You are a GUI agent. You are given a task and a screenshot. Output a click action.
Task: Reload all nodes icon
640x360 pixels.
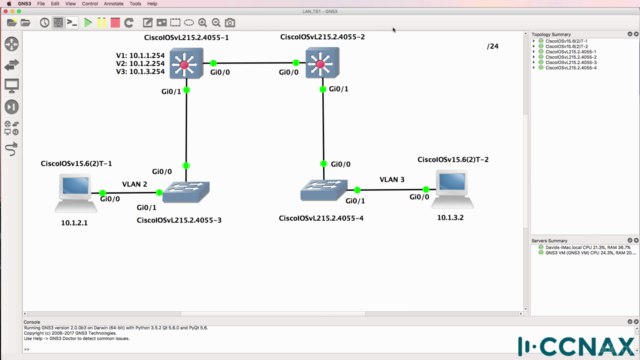[129, 22]
